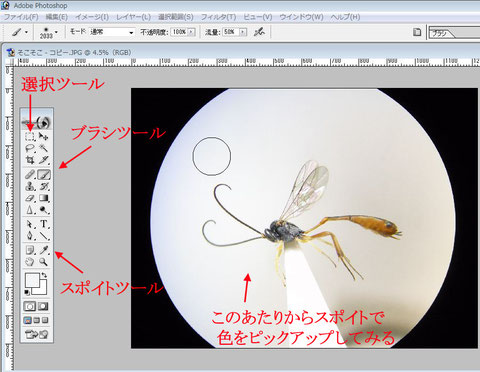Click the 流量 50% input field
The height and width of the screenshot is (372, 480).
(231, 32)
